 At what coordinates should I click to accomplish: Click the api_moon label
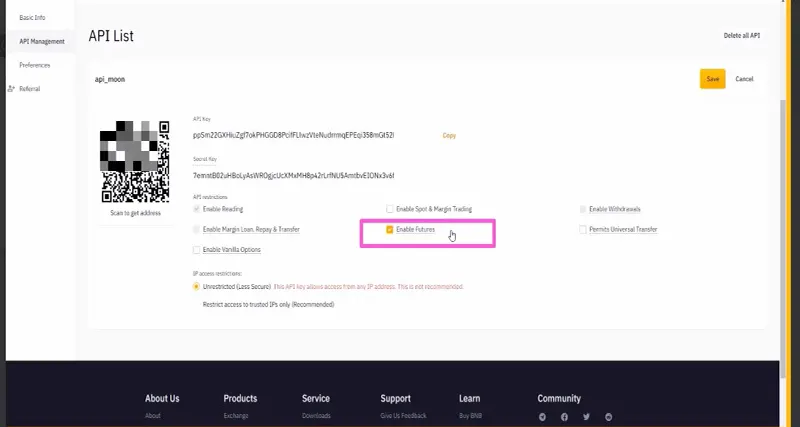click(x=110, y=80)
